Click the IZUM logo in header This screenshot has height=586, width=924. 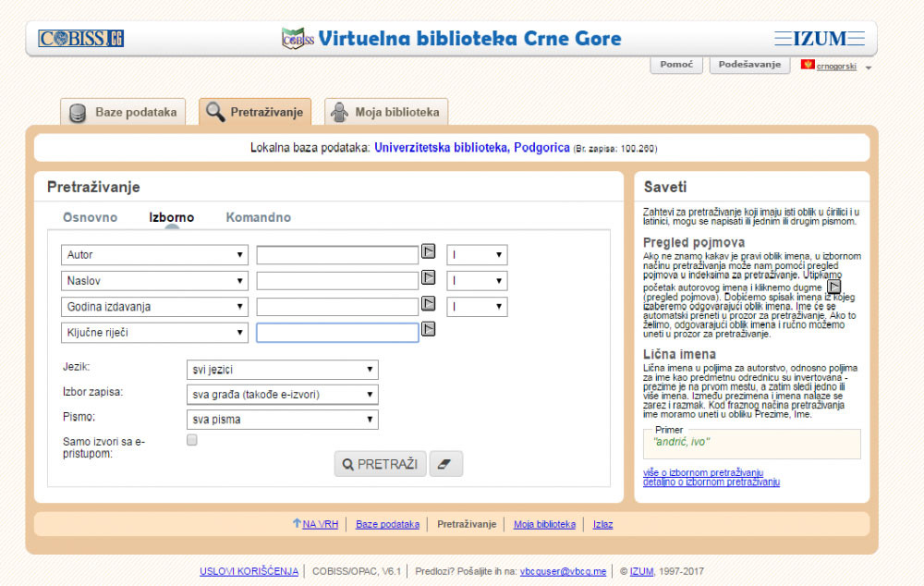(818, 39)
